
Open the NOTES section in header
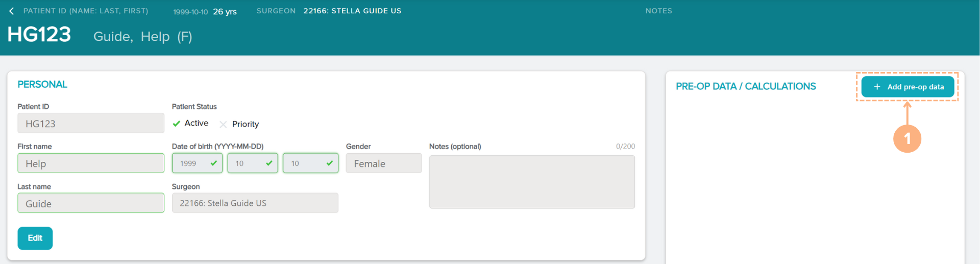[x=658, y=11]
